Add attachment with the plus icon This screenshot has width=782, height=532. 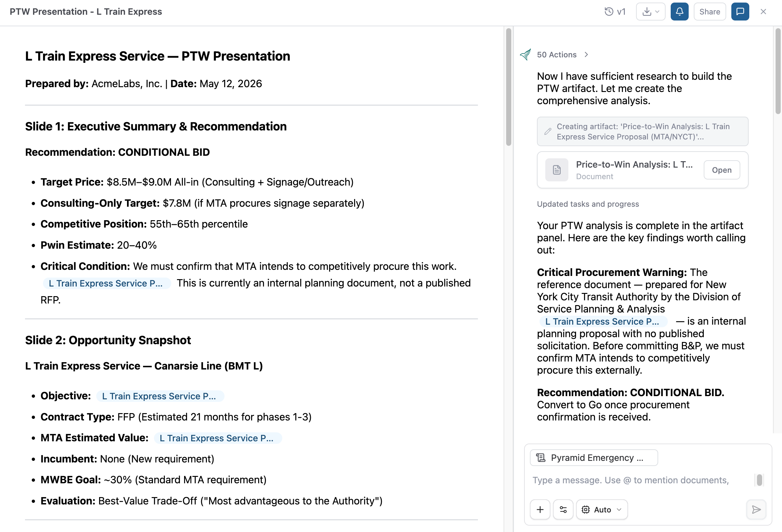click(x=540, y=510)
